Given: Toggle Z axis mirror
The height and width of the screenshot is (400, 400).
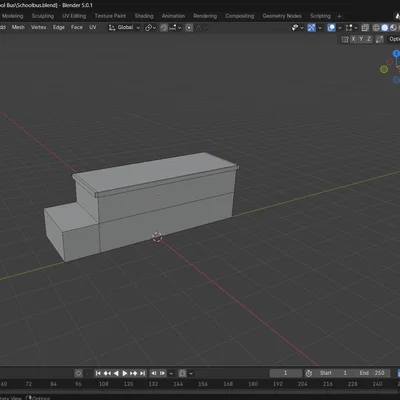Looking at the screenshot, I should pyautogui.click(x=369, y=39).
